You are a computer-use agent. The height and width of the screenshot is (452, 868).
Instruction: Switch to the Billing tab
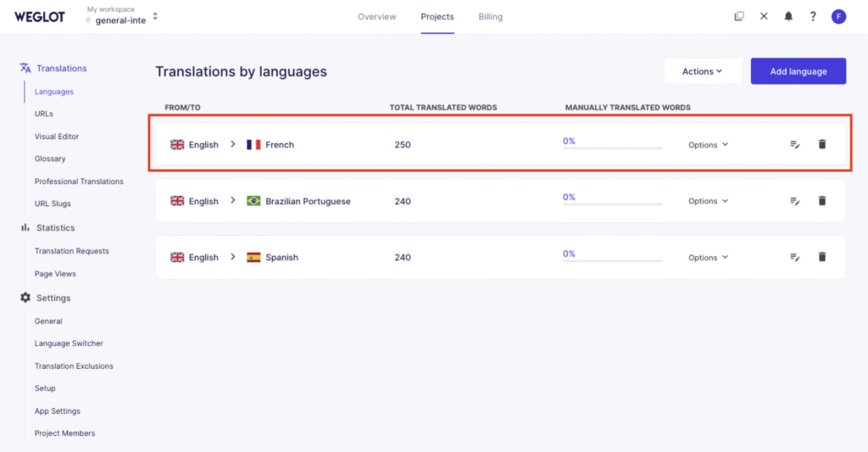[490, 17]
